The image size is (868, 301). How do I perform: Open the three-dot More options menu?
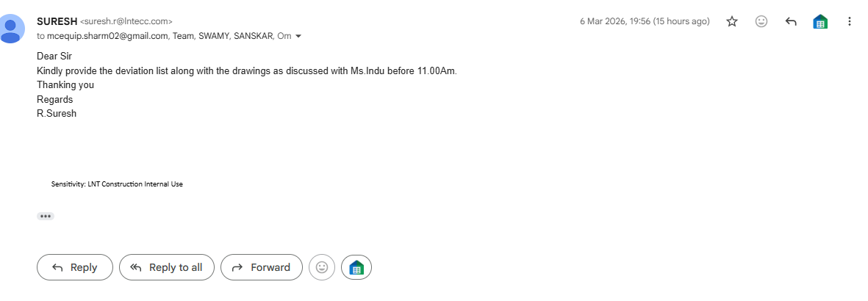850,21
